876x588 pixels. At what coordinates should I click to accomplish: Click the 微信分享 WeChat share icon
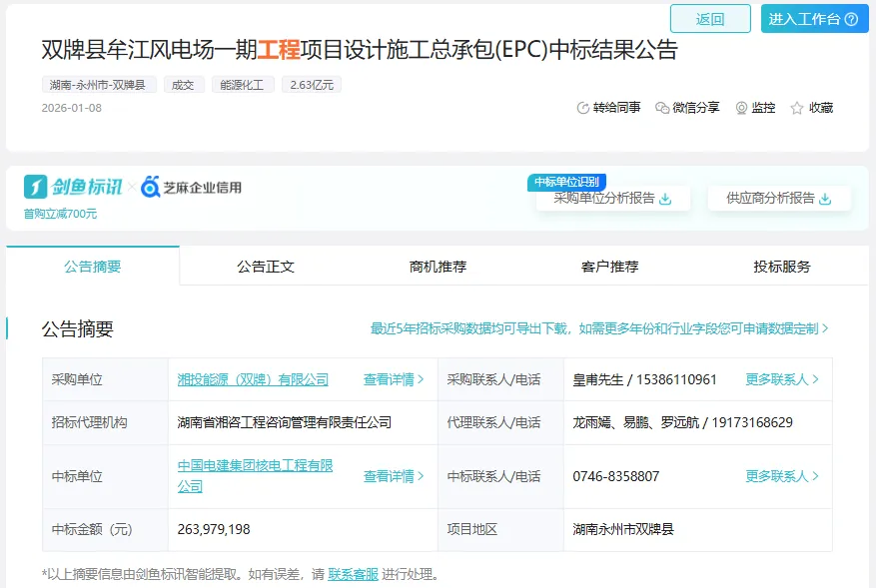pos(662,108)
